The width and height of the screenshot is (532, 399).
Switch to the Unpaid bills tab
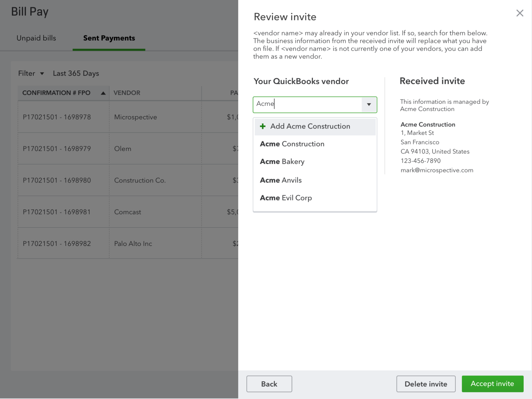pos(36,38)
